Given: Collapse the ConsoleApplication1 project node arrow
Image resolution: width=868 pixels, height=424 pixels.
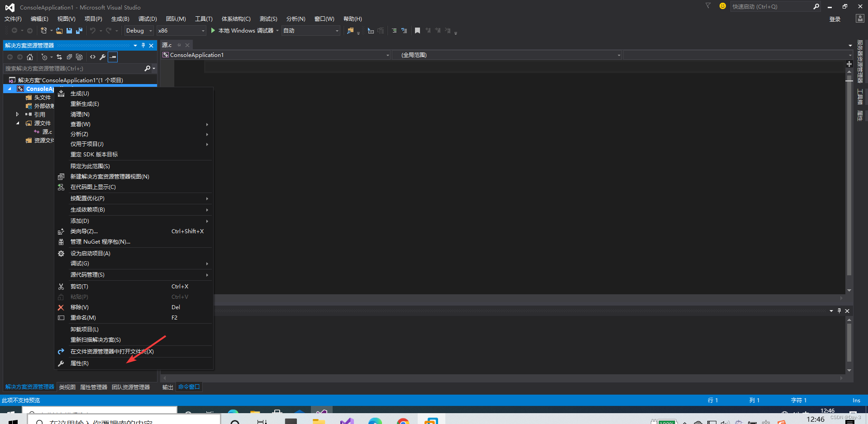Looking at the screenshot, I should [x=10, y=89].
